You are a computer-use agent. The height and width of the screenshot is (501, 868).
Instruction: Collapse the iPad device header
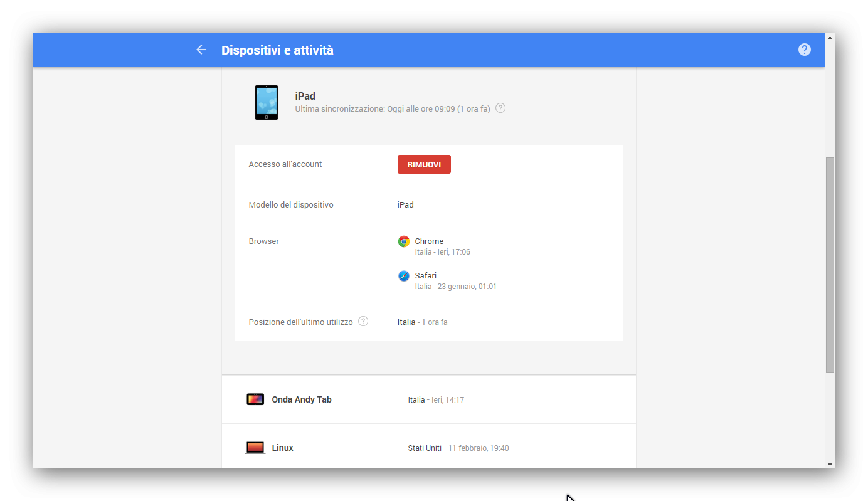[x=429, y=102]
